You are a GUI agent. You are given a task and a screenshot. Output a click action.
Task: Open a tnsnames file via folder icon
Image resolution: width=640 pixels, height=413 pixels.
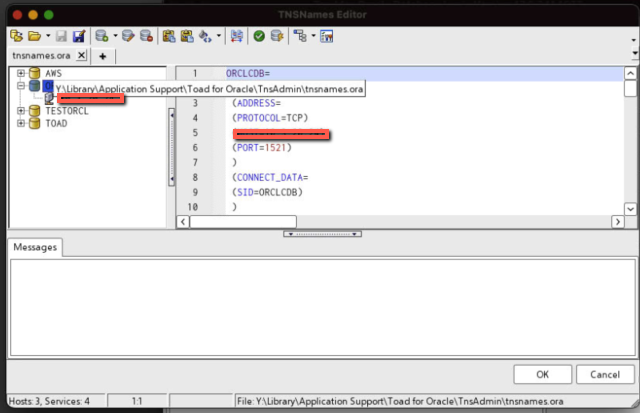[34, 36]
